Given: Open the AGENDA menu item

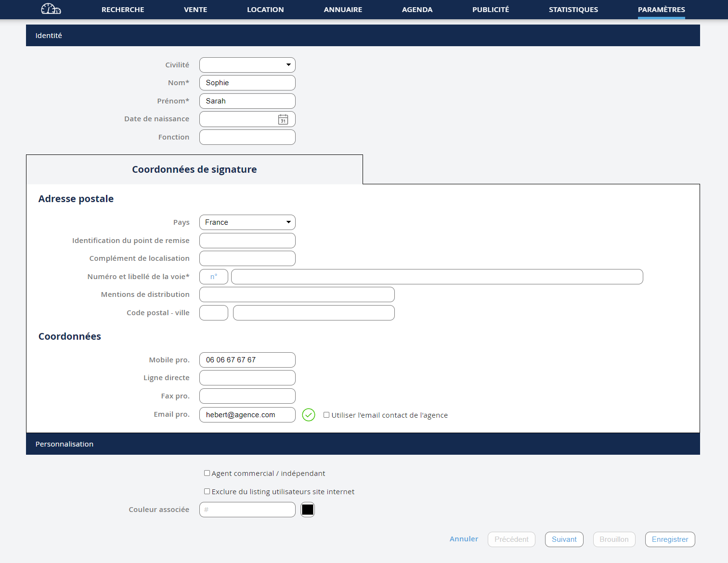Looking at the screenshot, I should point(417,10).
